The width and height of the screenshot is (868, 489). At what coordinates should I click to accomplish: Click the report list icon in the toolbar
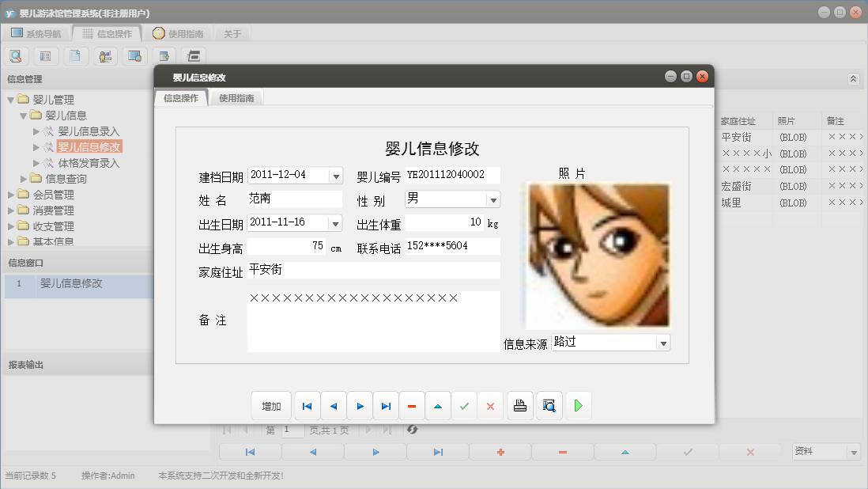point(46,55)
